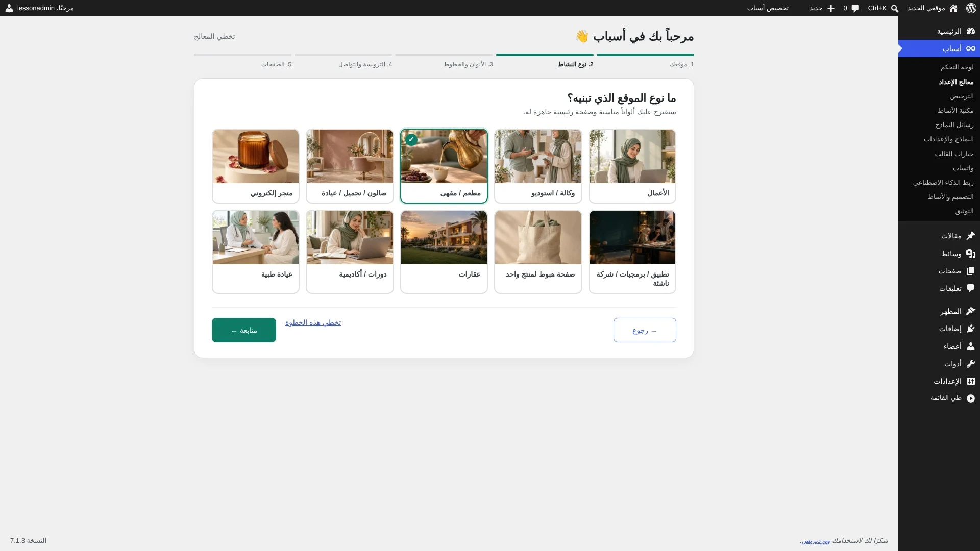Open step 5. الصفحات
Image resolution: width=980 pixels, height=551 pixels.
point(242,61)
